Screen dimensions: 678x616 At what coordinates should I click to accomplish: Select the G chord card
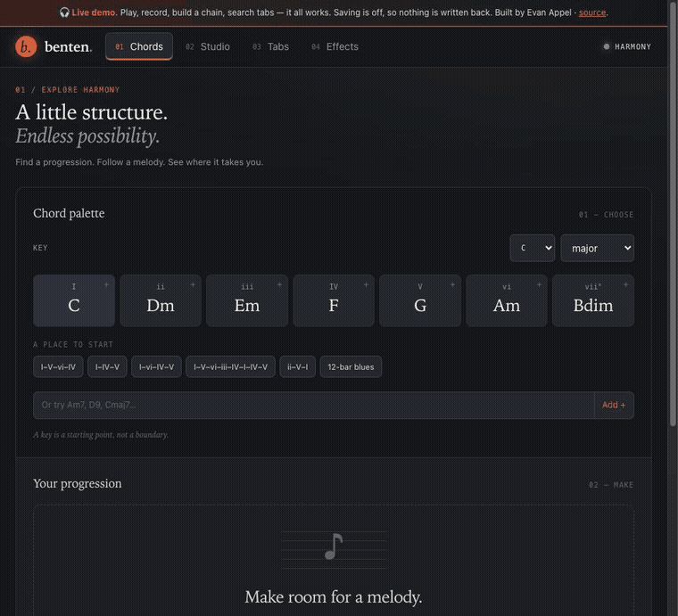click(x=420, y=300)
